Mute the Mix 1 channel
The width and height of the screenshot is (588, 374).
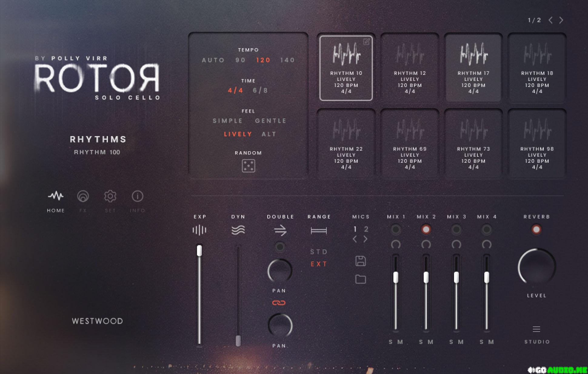(400, 342)
